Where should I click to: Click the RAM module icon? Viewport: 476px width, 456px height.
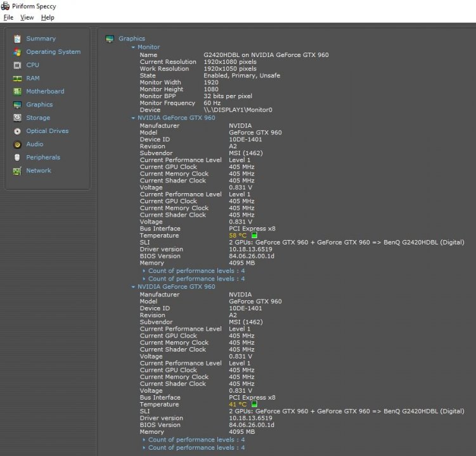17,79
